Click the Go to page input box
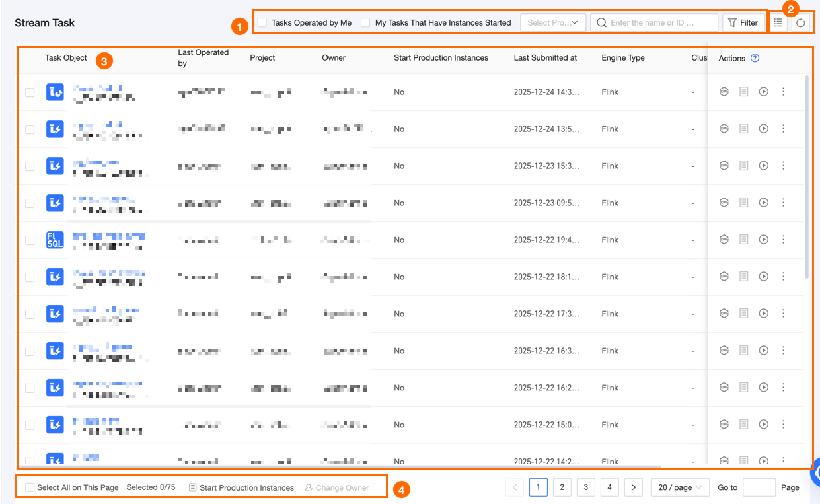The image size is (820, 504). tap(759, 487)
